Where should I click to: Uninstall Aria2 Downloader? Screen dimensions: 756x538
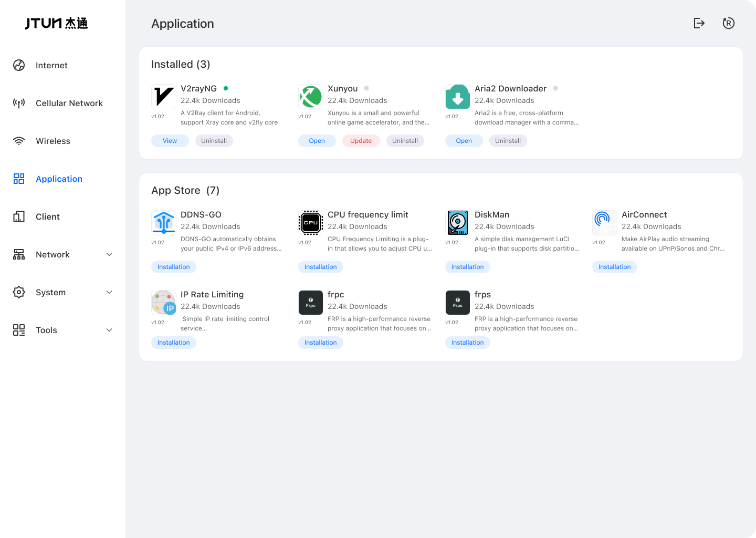(508, 141)
